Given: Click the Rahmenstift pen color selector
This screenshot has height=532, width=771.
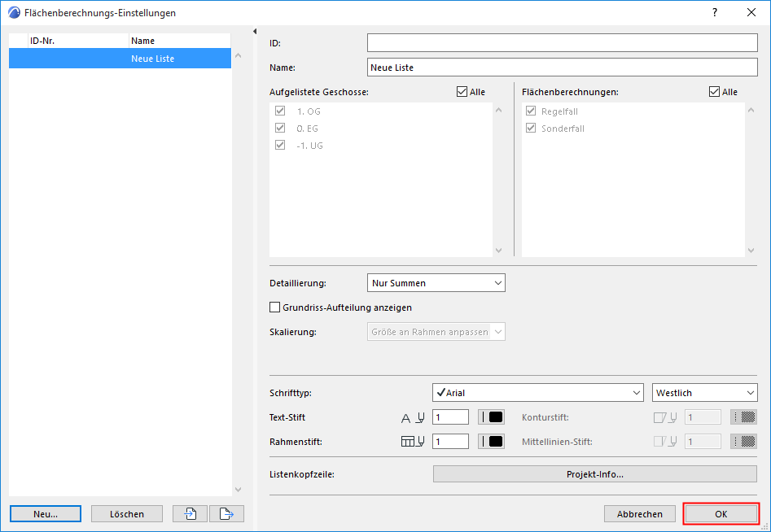Looking at the screenshot, I should (x=492, y=441).
